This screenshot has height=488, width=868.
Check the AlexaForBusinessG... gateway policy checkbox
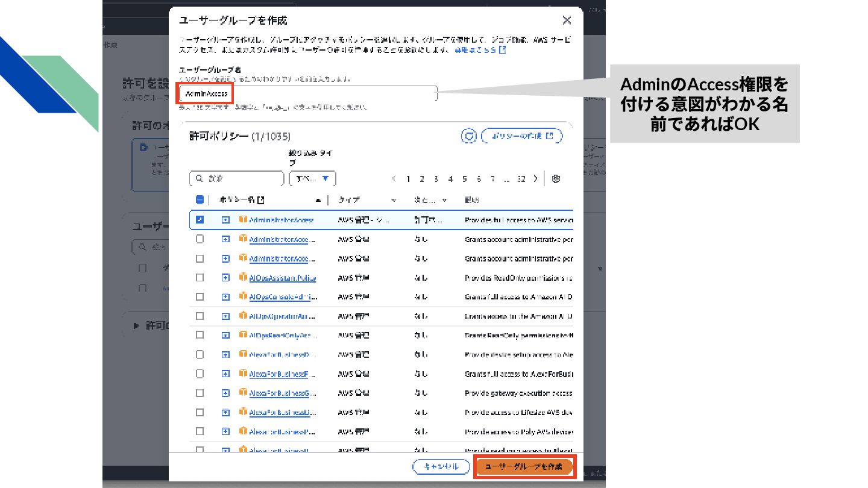point(200,393)
